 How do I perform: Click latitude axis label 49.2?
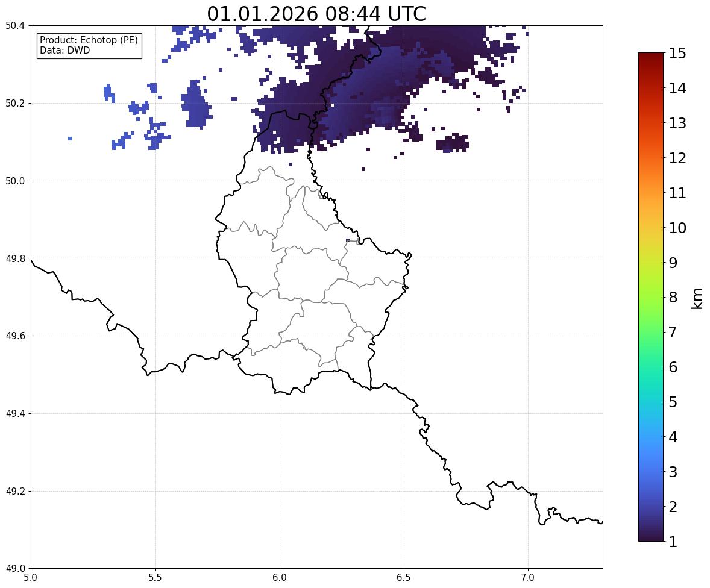[15, 491]
